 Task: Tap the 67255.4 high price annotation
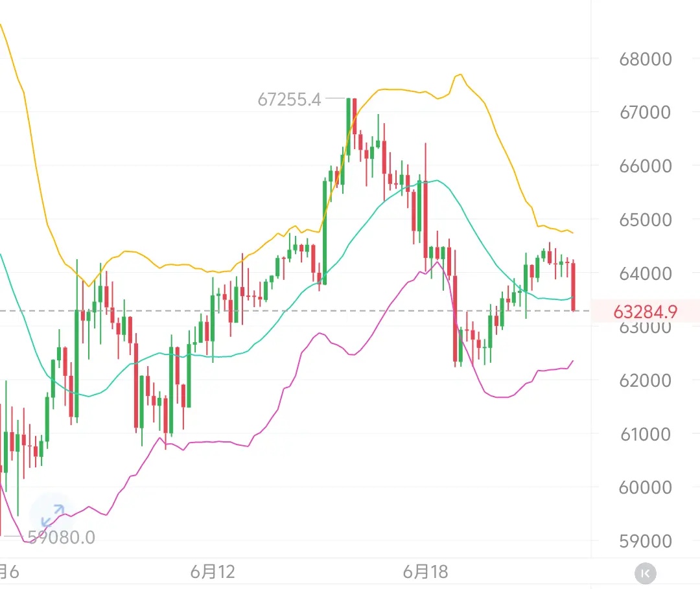click(x=289, y=99)
